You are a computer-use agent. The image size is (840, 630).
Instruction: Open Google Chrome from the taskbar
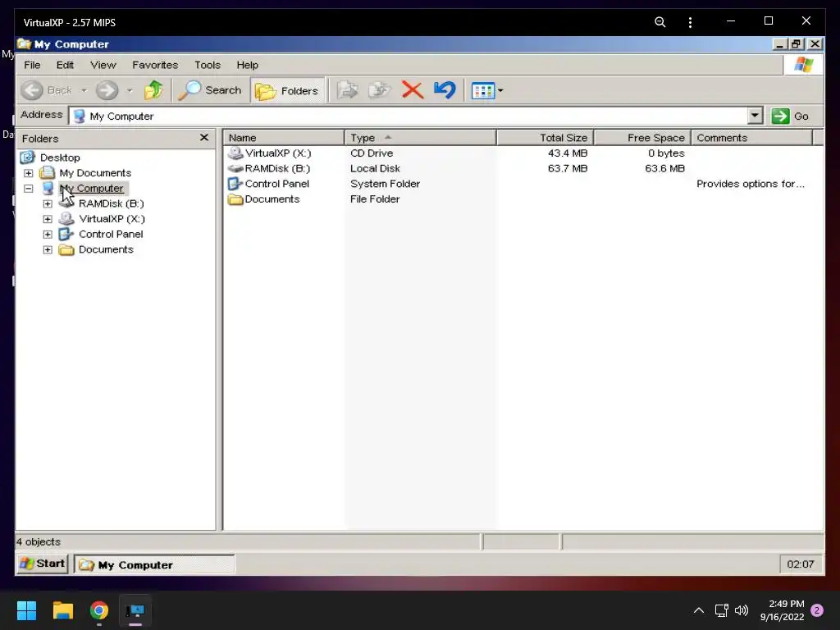click(x=99, y=610)
